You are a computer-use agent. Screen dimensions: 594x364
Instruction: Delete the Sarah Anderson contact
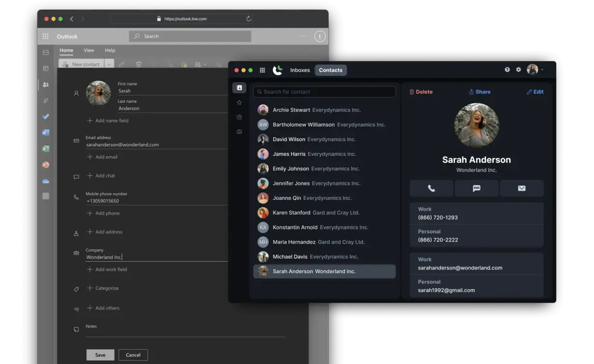[421, 92]
